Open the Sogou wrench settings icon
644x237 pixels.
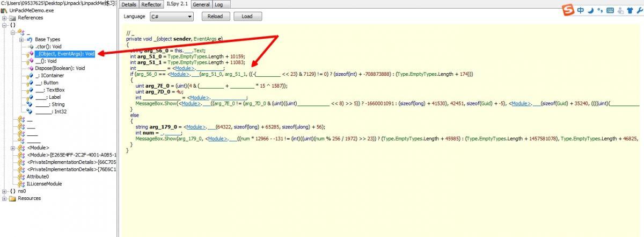point(639,10)
